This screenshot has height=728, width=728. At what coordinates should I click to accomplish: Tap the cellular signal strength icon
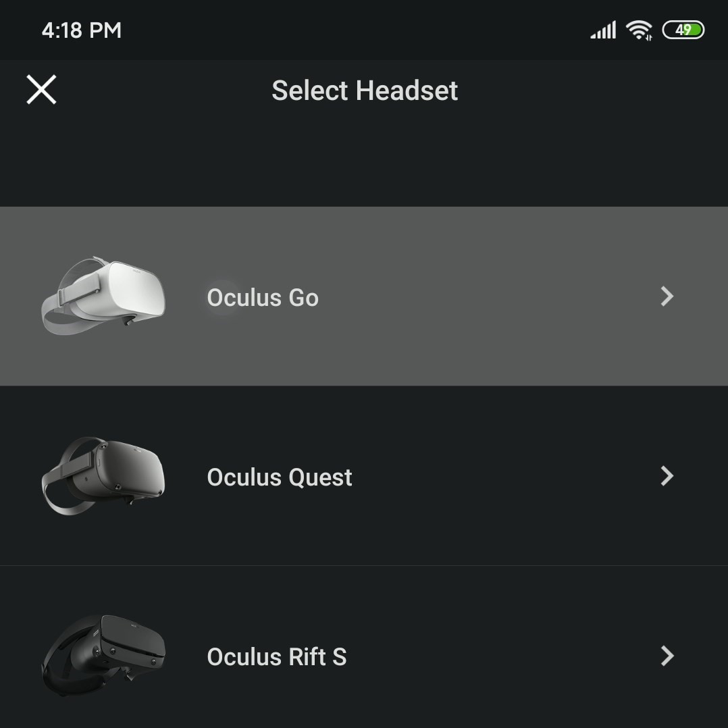pyautogui.click(x=603, y=30)
